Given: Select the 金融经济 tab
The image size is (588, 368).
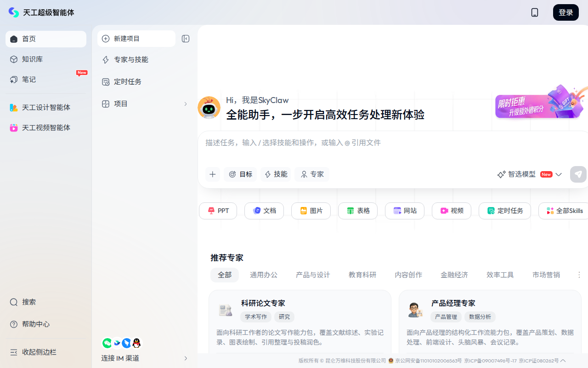Looking at the screenshot, I should coord(454,275).
